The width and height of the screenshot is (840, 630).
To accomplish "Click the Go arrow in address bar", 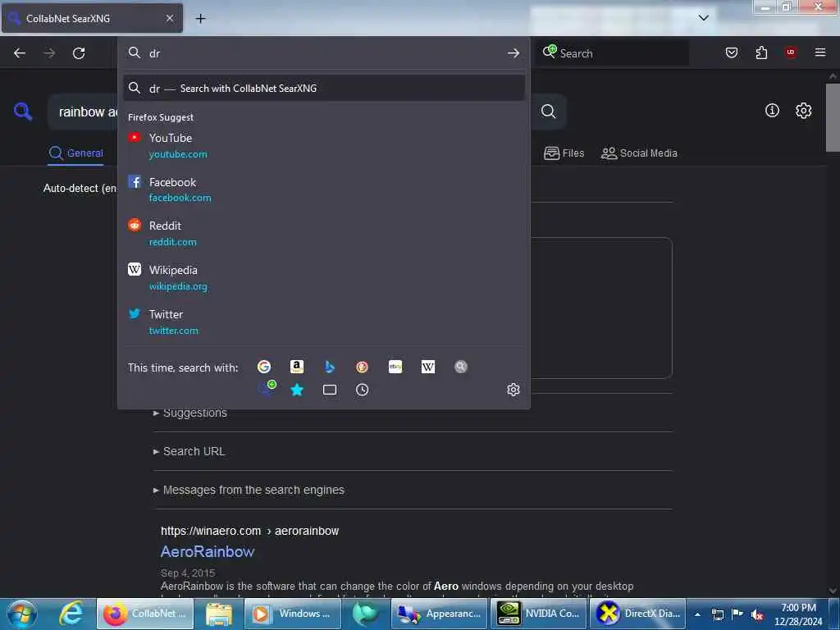I will click(514, 53).
